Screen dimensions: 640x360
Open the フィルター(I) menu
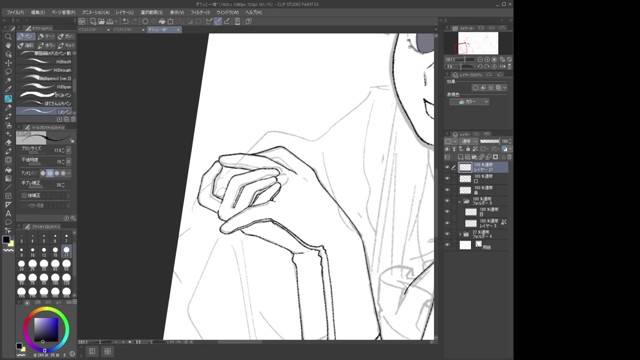click(x=200, y=12)
